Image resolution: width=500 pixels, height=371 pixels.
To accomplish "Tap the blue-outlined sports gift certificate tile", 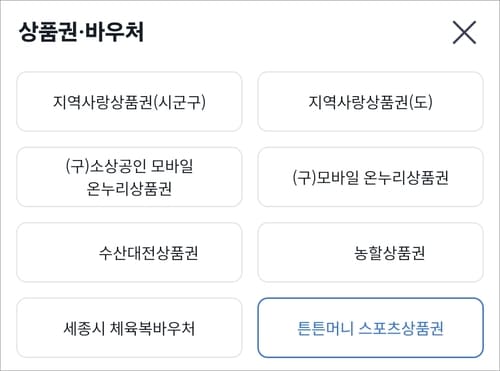I will (370, 328).
